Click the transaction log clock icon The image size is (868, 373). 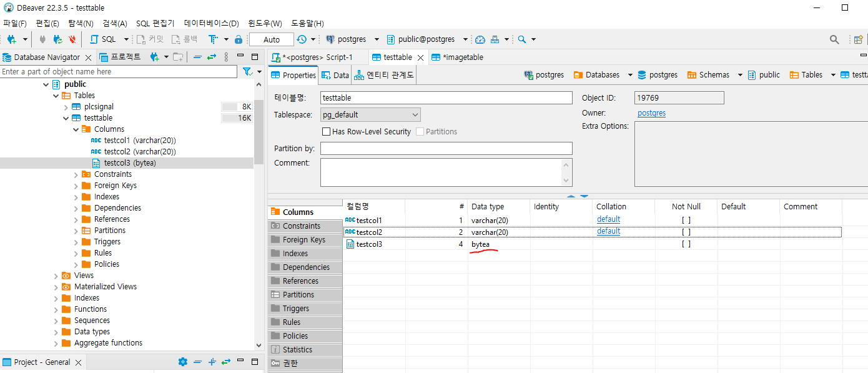[x=302, y=39]
